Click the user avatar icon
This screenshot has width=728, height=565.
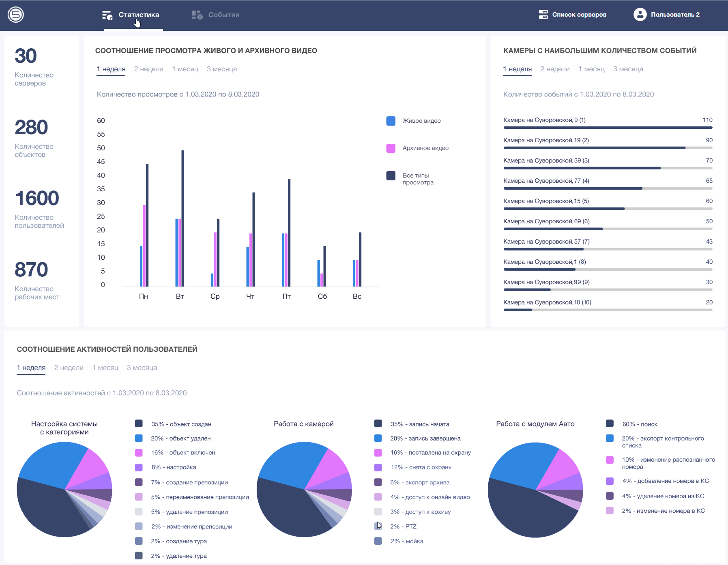tap(640, 15)
